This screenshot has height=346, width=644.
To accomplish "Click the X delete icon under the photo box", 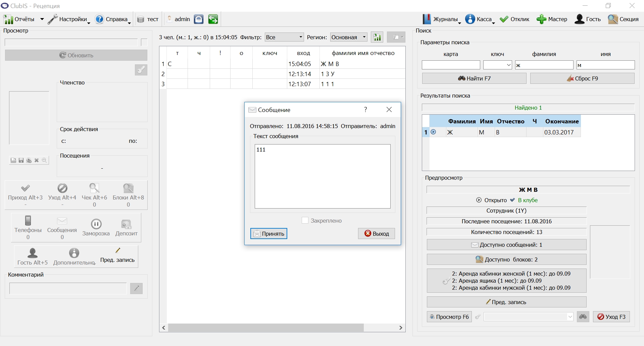I will click(x=37, y=160).
